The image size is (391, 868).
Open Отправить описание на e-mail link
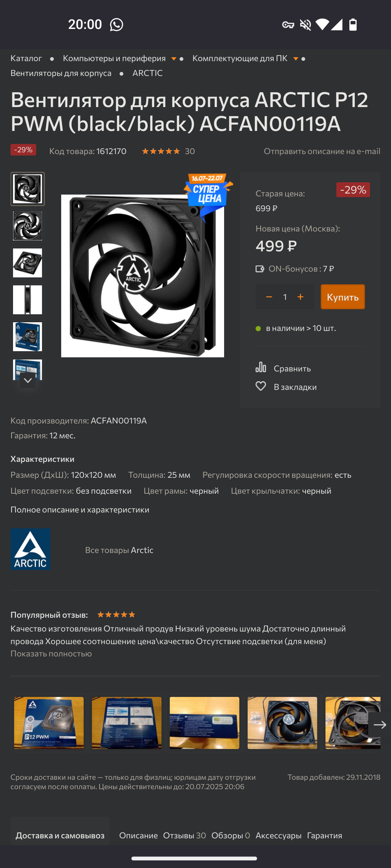322,151
